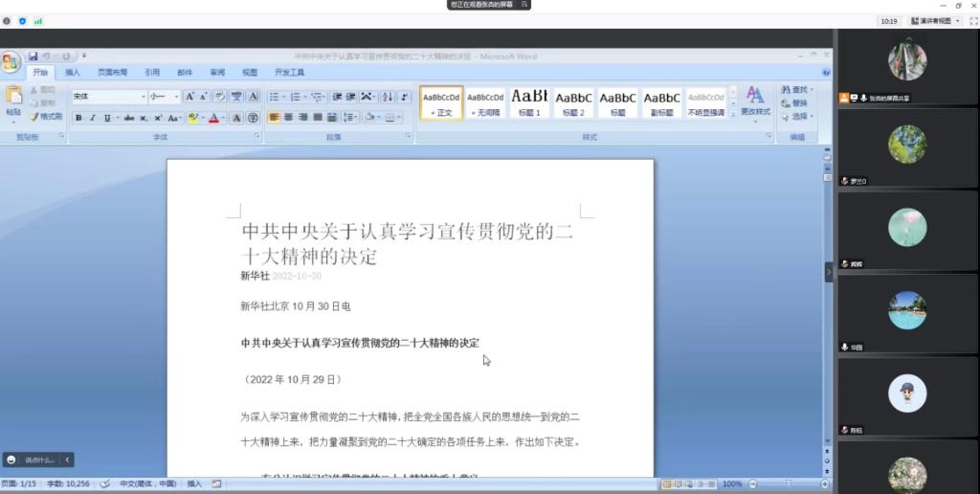Image resolution: width=980 pixels, height=494 pixels.
Task: Click the bulleted list icon
Action: [274, 97]
